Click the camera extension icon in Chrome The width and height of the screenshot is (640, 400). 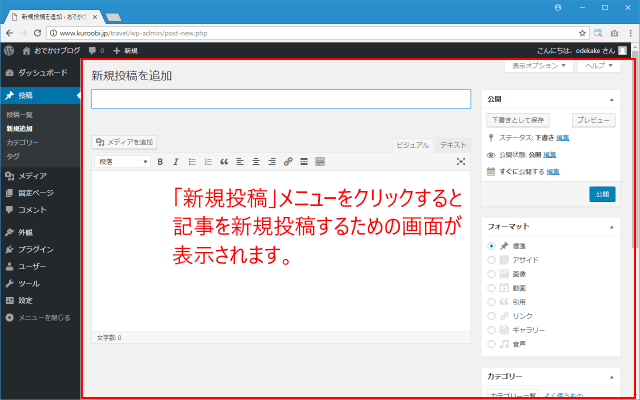click(614, 33)
